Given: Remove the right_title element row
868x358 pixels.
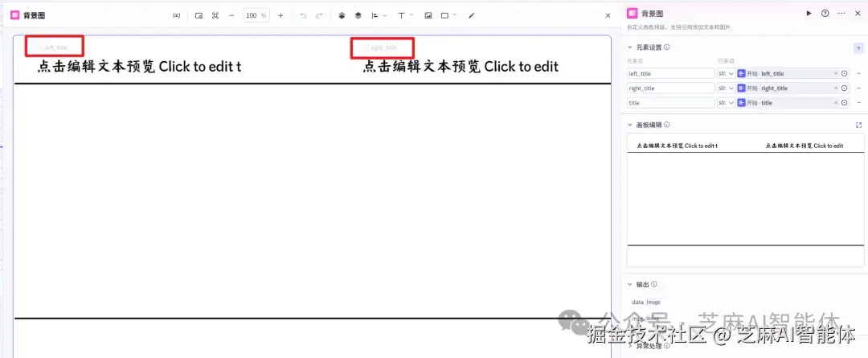Looking at the screenshot, I should [858, 88].
